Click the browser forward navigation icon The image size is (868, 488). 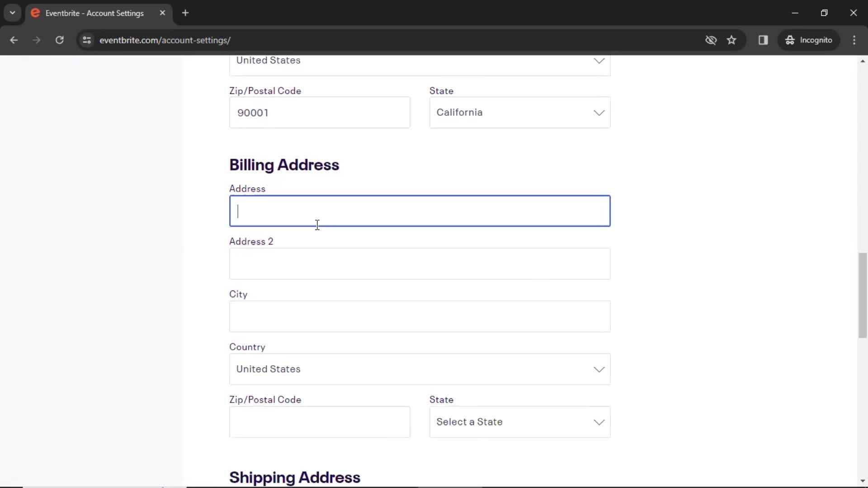pos(36,40)
